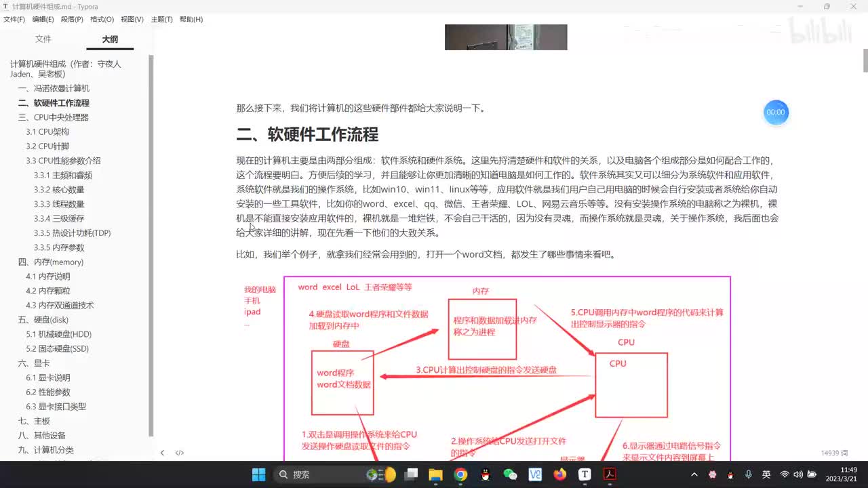
Task: Jump to 3.2 CPU针脚 in outline
Action: tap(47, 146)
